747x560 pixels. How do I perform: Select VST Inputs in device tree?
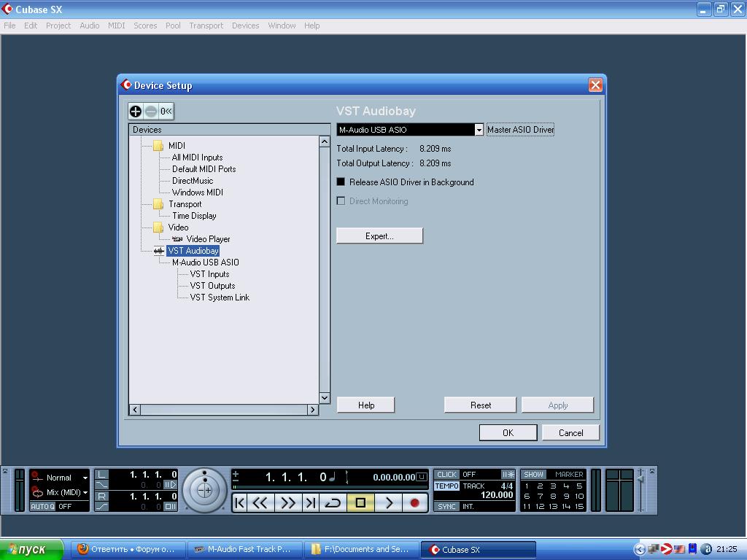209,274
